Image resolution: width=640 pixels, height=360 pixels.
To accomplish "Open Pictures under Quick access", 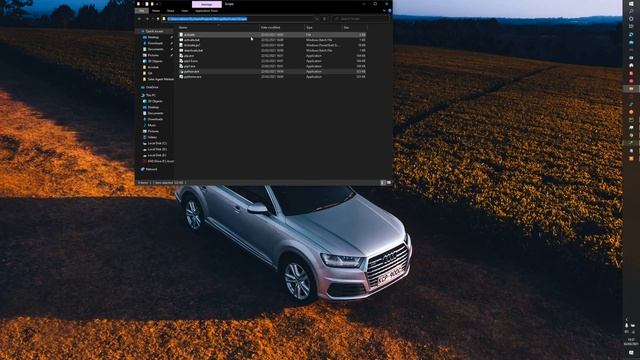I will (x=153, y=55).
